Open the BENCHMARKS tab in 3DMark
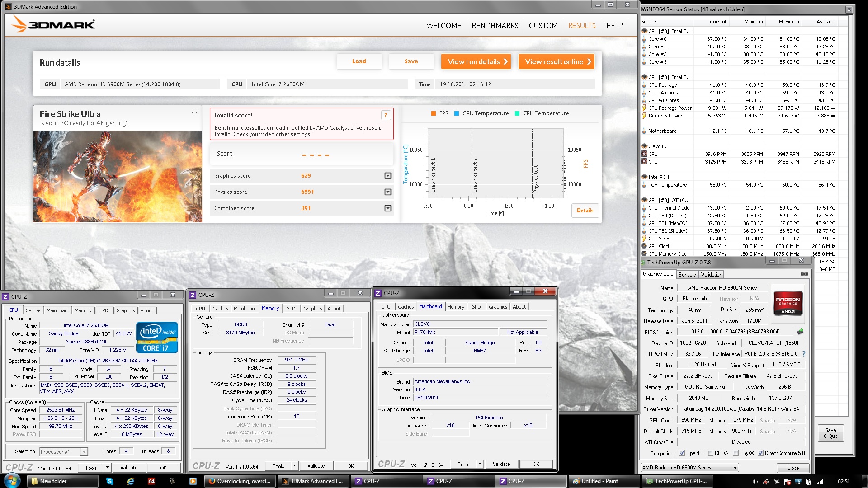This screenshot has width=868, height=488. [x=495, y=26]
